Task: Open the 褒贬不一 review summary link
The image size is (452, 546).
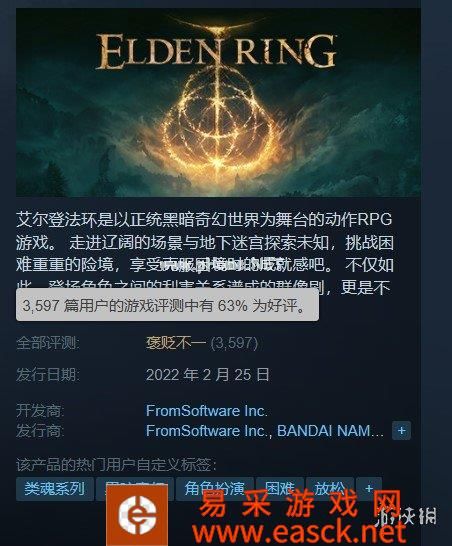Action: click(176, 344)
